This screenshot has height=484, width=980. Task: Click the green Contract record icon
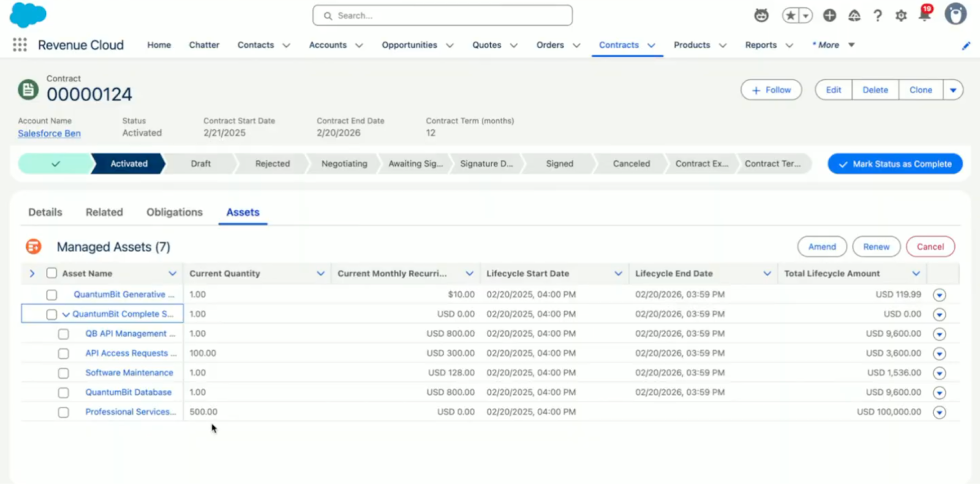[x=28, y=89]
